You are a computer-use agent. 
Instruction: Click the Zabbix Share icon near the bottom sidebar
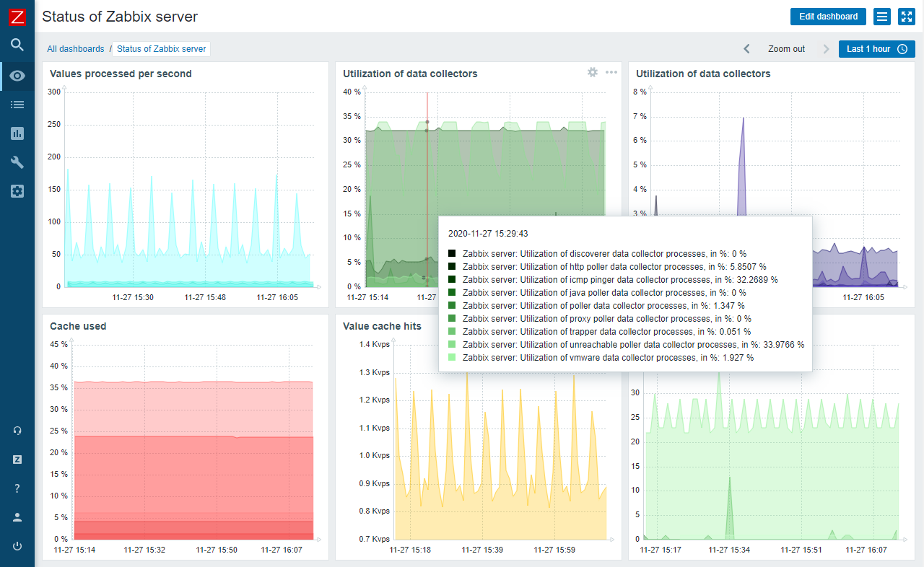pos(17,459)
